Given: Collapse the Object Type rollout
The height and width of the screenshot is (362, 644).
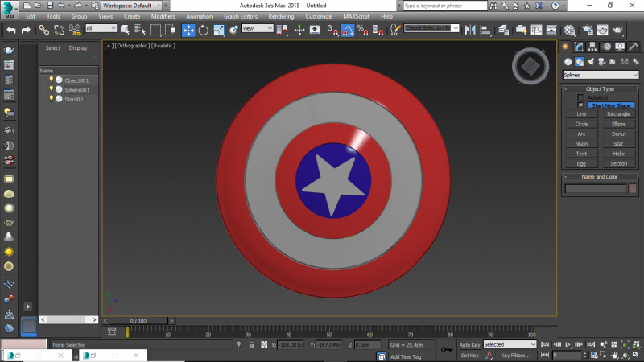Looking at the screenshot, I should pyautogui.click(x=600, y=89).
